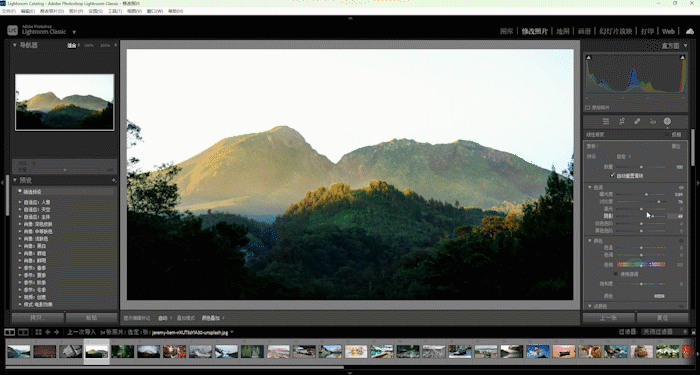Add a new preset with plus icon
This screenshot has height=375, width=700.
click(114, 180)
